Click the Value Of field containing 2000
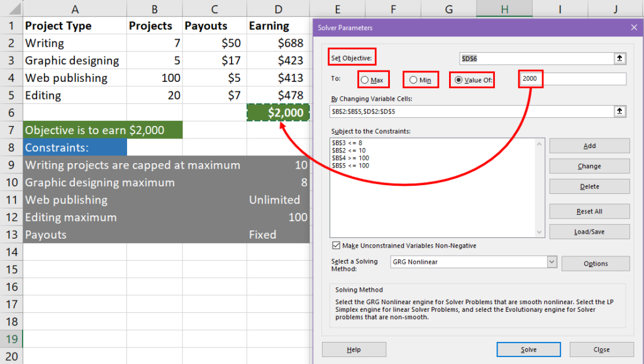Viewport: 644px width, 364px height. pos(573,79)
